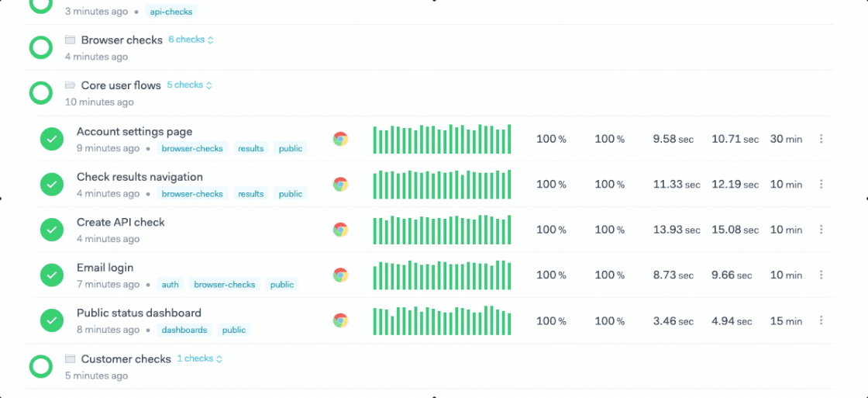The width and height of the screenshot is (868, 398).
Task: Click results bar chart for Check results navigation
Action: pos(442,185)
